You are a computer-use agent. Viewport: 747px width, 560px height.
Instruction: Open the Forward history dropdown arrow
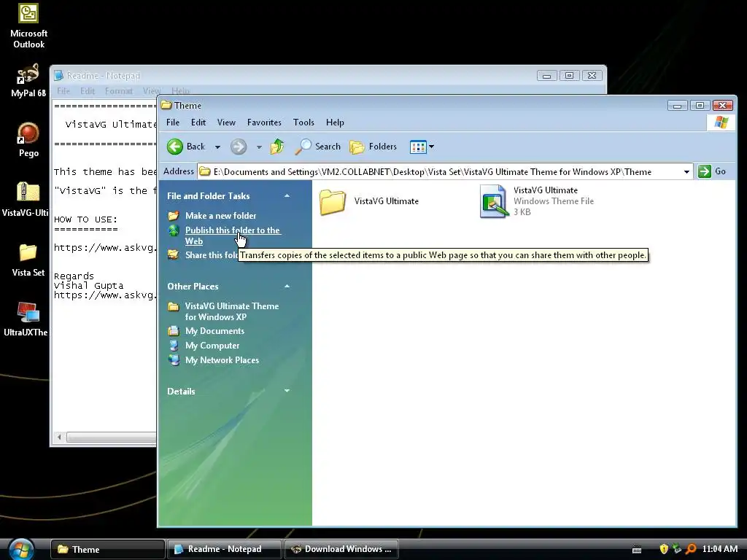pyautogui.click(x=259, y=147)
